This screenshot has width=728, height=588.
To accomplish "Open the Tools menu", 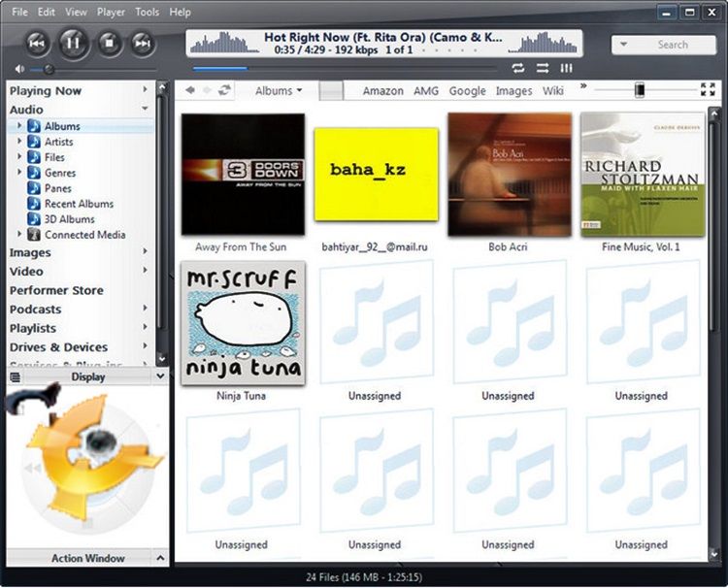I will pos(147,12).
